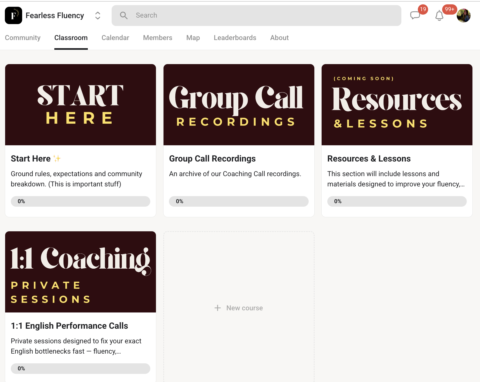Open the notifications bell icon

coord(439,16)
